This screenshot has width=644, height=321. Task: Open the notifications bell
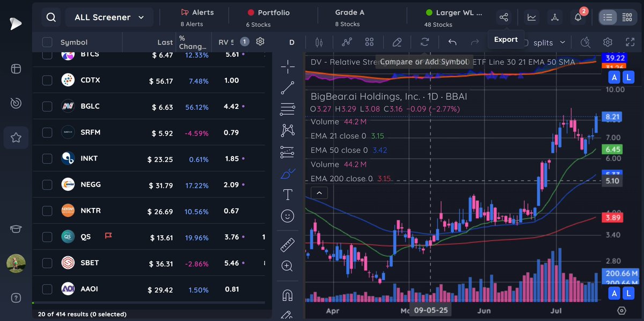point(578,17)
